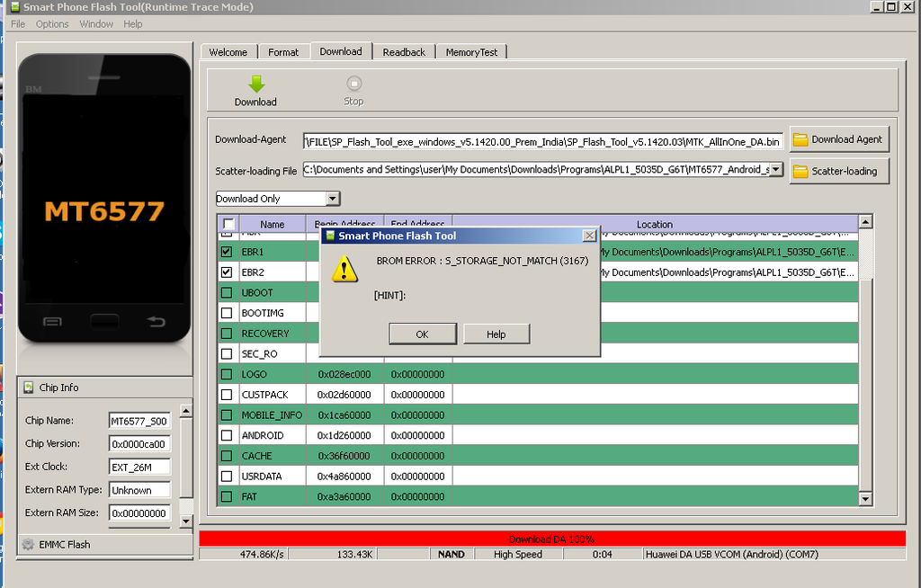Click the EMMC Flash panel icon
921x588 pixels.
coord(26,543)
